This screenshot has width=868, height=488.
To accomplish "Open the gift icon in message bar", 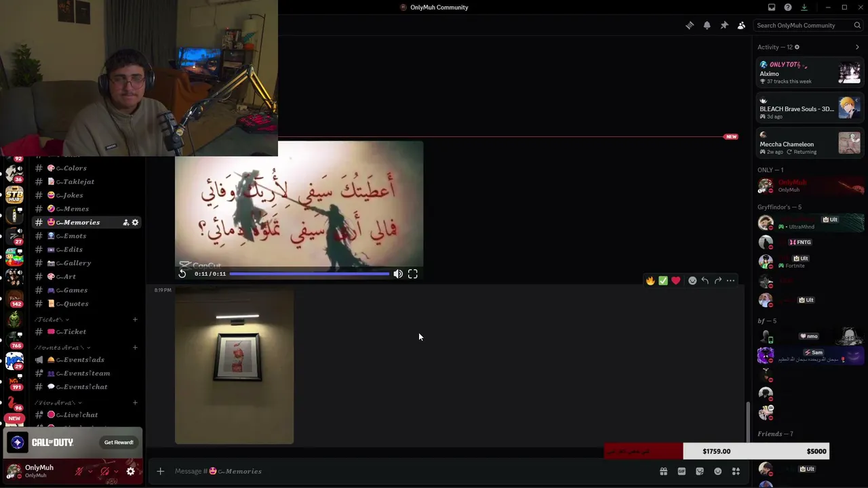I will point(664,471).
